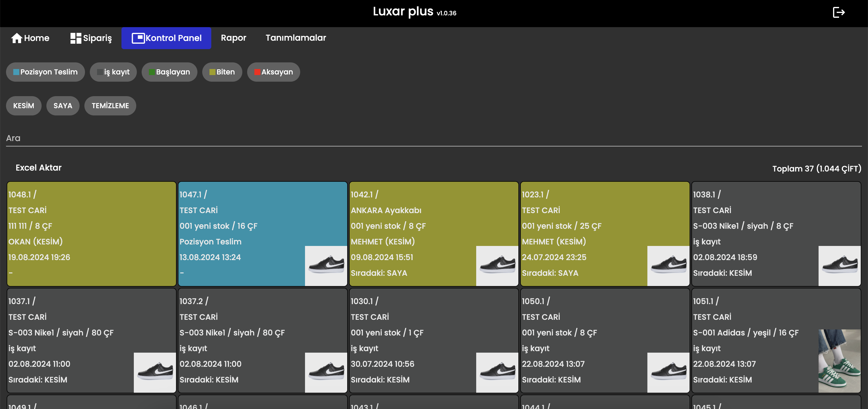Click the green Başlayan color square
The width and height of the screenshot is (868, 409).
click(152, 72)
